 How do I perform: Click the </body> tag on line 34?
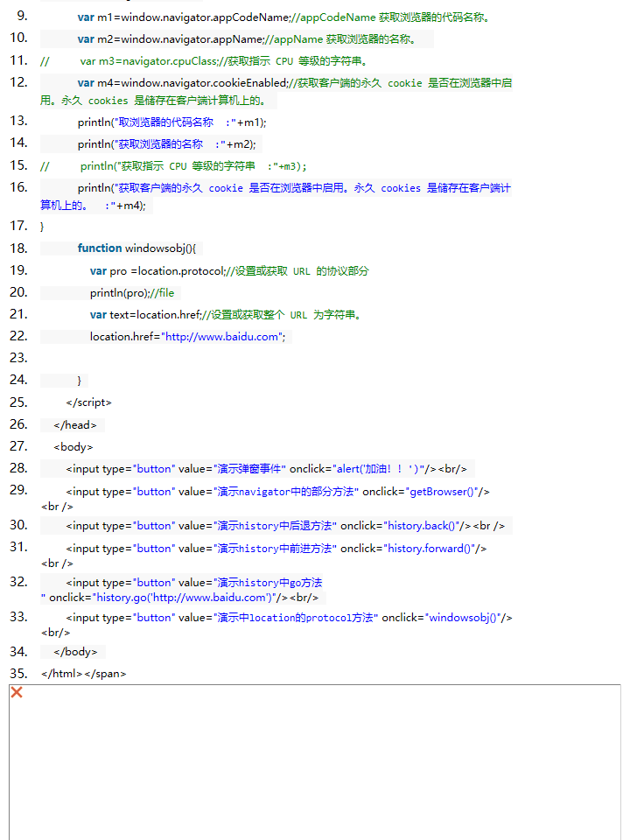point(75,652)
